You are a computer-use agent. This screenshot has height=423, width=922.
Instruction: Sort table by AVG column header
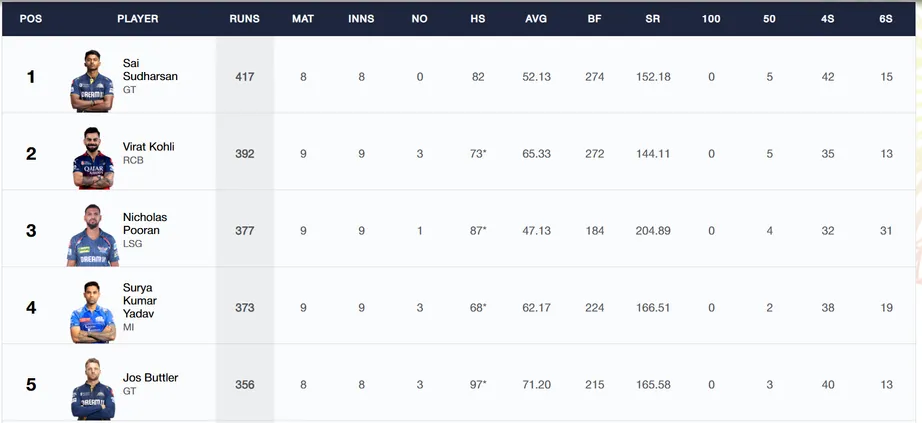536,19
